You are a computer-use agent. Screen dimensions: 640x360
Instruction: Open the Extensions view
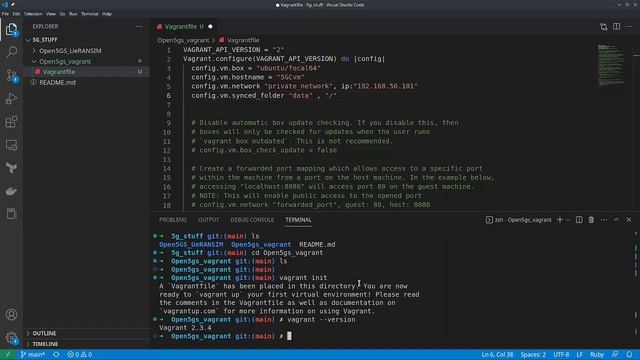(11, 122)
